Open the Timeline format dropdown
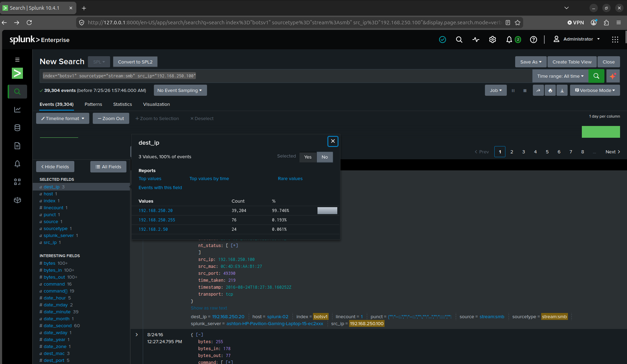The width and height of the screenshot is (627, 364). point(63,118)
